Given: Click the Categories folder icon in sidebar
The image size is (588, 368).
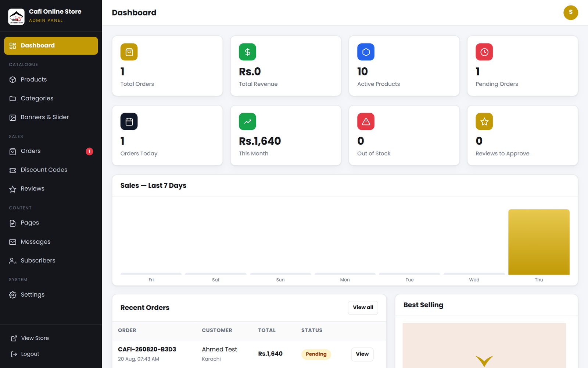Looking at the screenshot, I should [x=13, y=99].
